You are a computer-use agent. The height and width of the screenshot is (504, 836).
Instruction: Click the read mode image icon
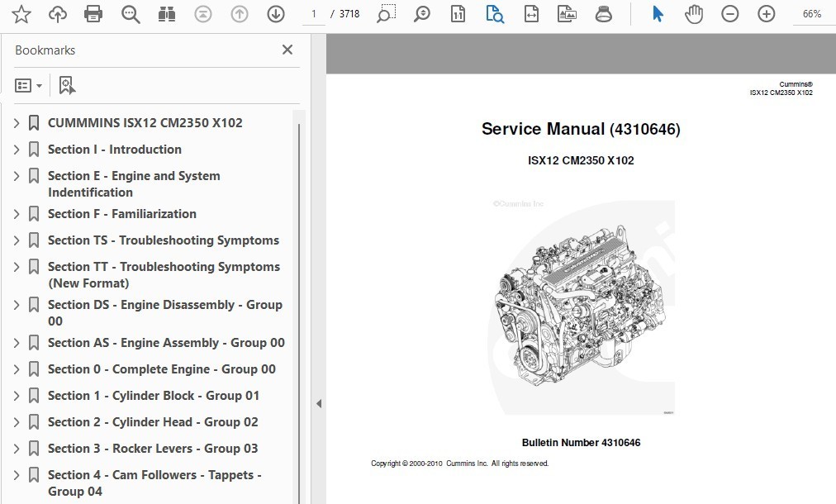pos(568,14)
